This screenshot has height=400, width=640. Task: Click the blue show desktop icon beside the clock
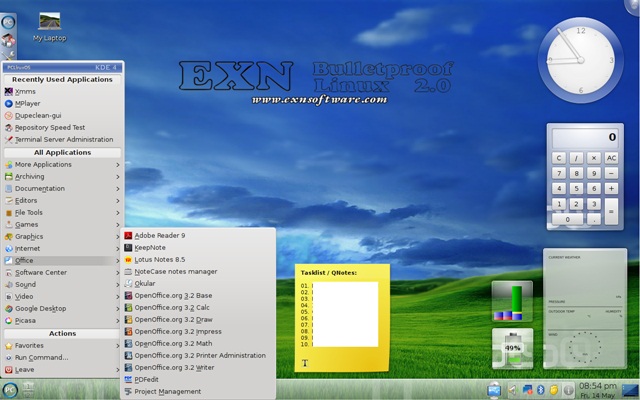tap(629, 390)
